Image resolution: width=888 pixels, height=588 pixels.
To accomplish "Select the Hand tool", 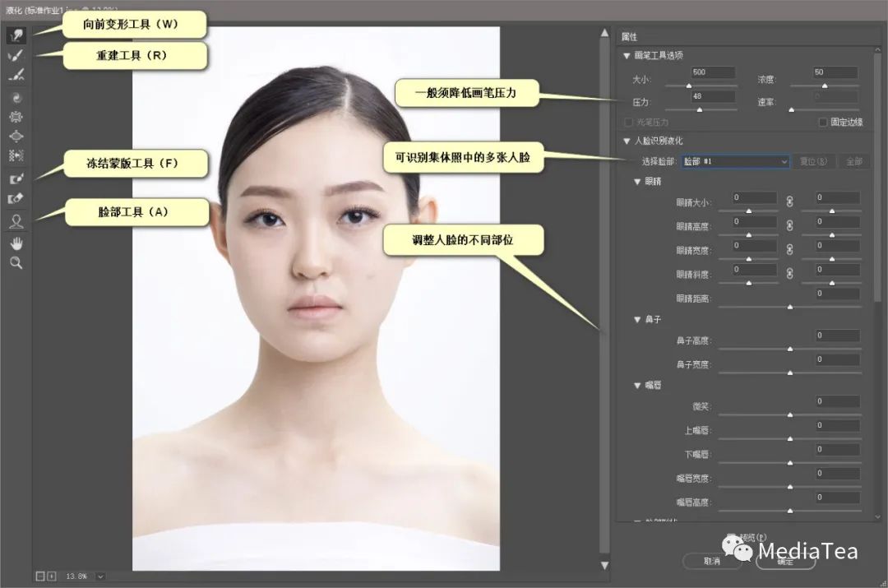I will pyautogui.click(x=16, y=243).
